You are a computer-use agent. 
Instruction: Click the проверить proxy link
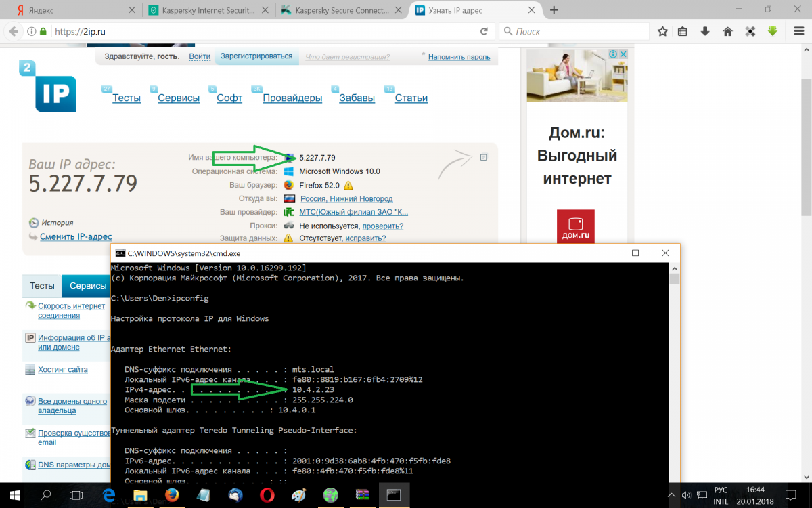pyautogui.click(x=383, y=226)
